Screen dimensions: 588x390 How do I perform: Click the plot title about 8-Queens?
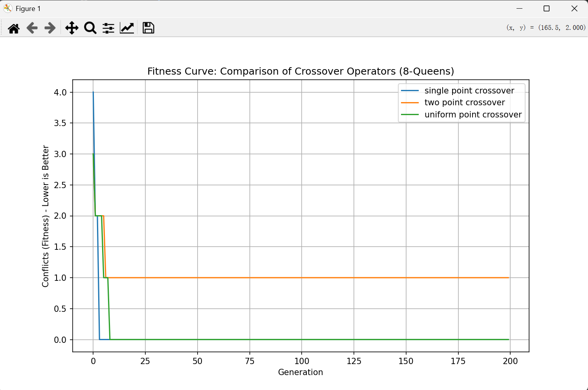tap(300, 71)
